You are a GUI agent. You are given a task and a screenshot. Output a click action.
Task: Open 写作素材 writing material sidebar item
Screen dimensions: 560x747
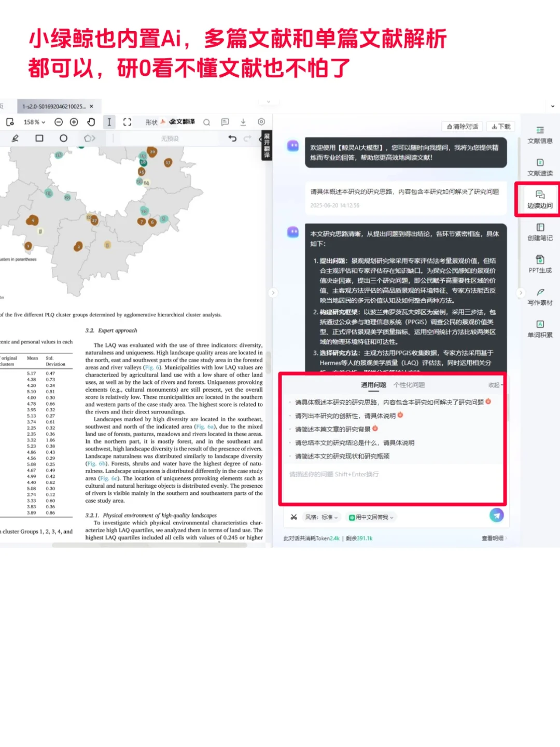[x=540, y=297]
